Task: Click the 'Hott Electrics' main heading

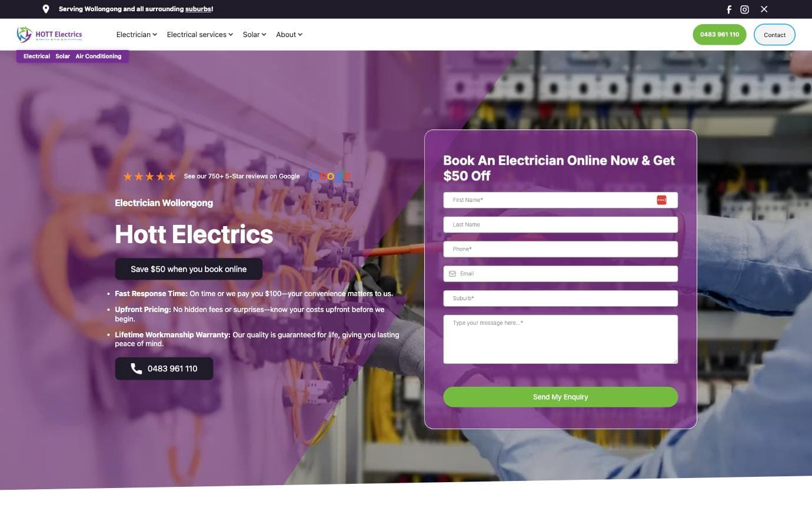Action: 194,234
